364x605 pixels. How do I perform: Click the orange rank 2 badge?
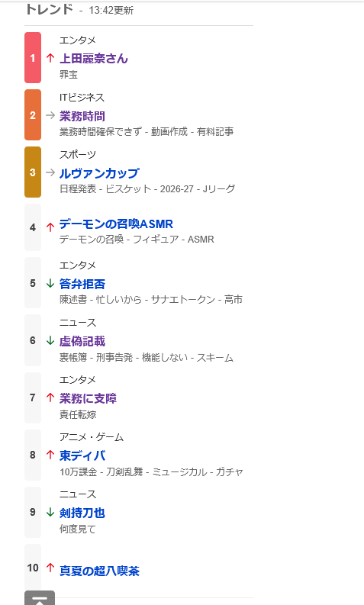click(33, 115)
